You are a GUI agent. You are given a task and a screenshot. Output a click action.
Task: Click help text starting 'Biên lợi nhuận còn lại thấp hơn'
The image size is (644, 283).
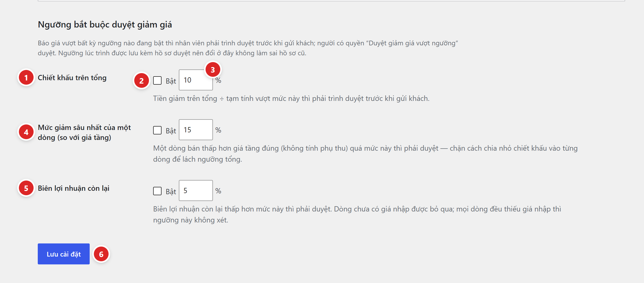point(357,215)
